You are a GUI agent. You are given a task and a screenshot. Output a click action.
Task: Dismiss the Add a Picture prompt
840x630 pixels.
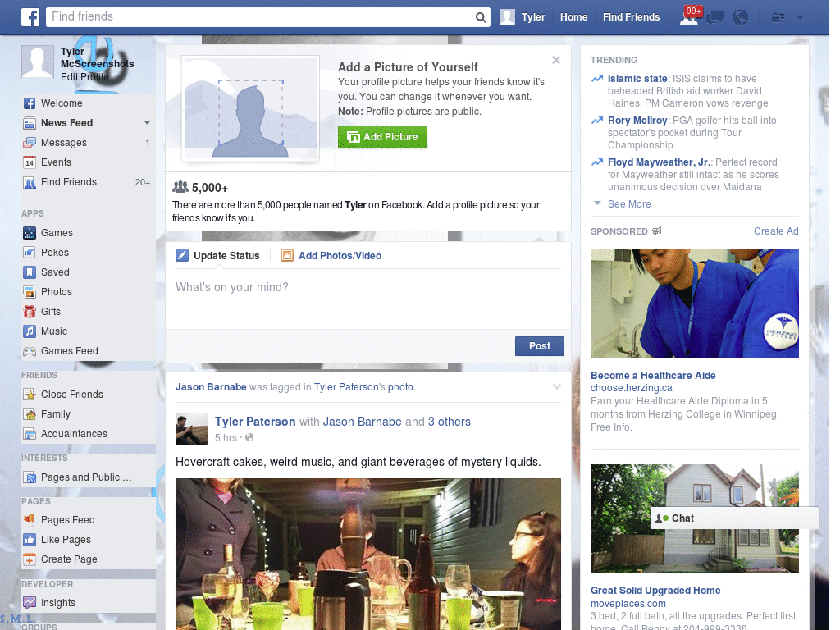tap(556, 60)
